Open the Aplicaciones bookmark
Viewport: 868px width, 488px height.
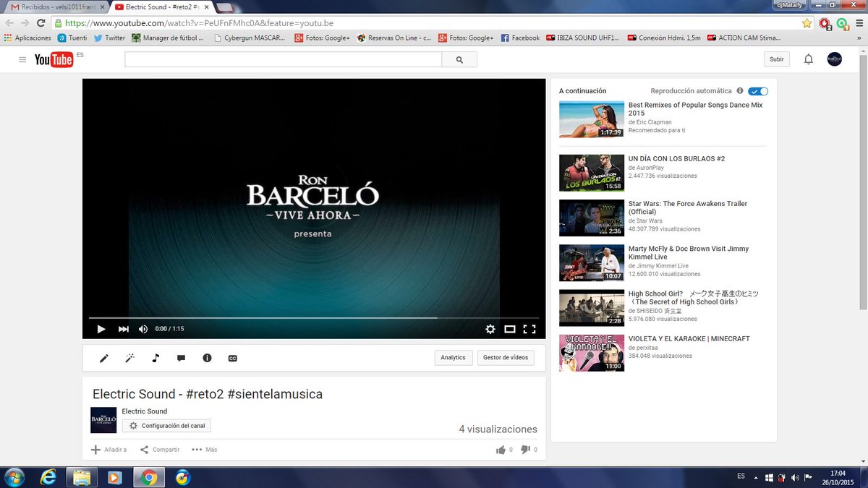(27, 38)
